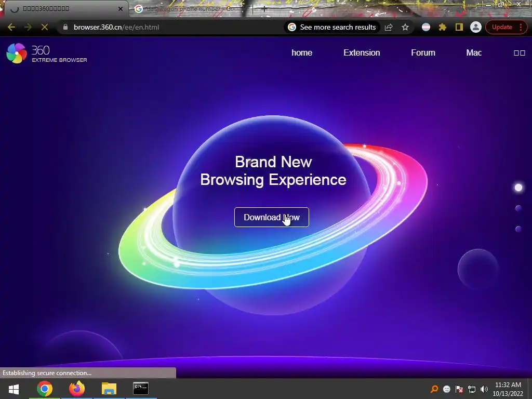Open the network tray icon
This screenshot has height=399, width=532.
472,389
